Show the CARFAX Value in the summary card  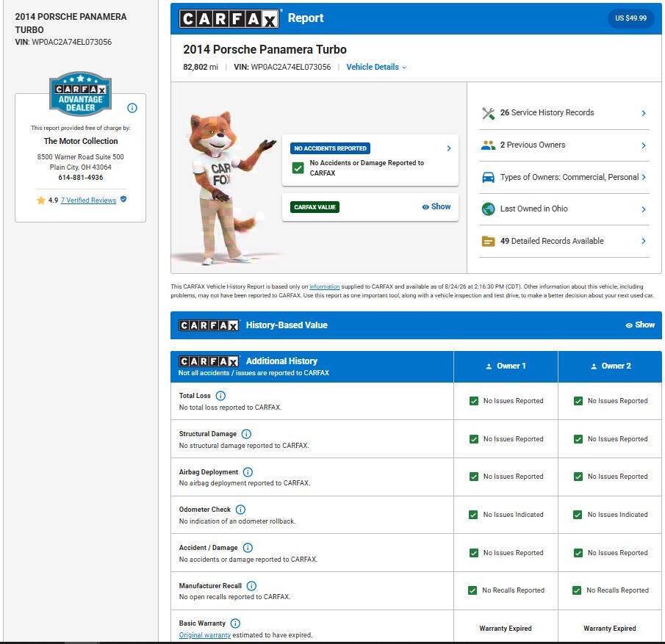(436, 206)
